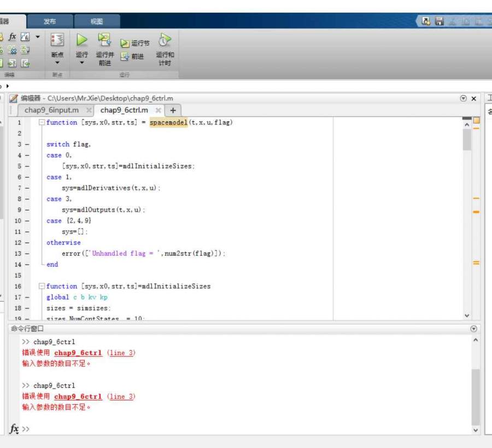
Task: Click the Run and Time (运行和计时) icon
Action: (x=165, y=40)
